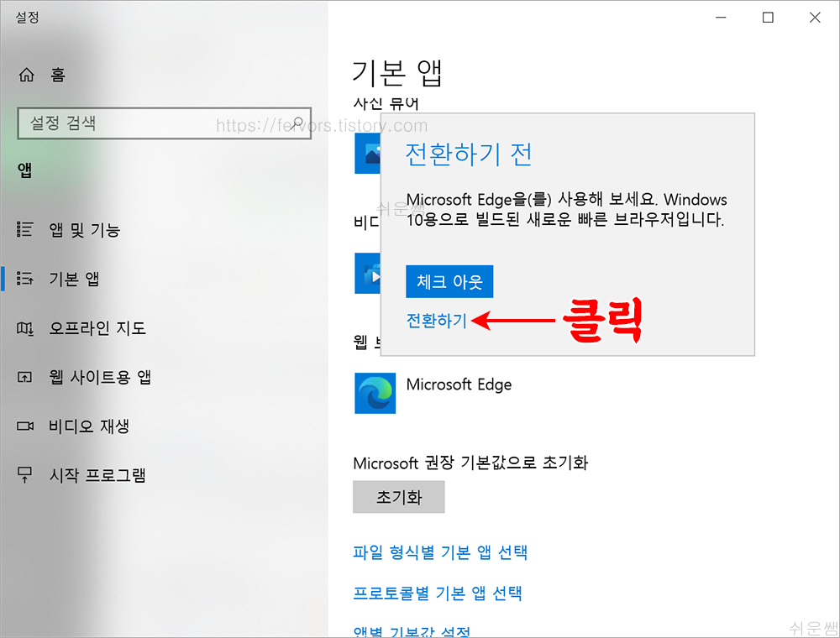Open 프로토콜별 기본 앱 선택 link
The width and height of the screenshot is (840, 638).
point(438,593)
